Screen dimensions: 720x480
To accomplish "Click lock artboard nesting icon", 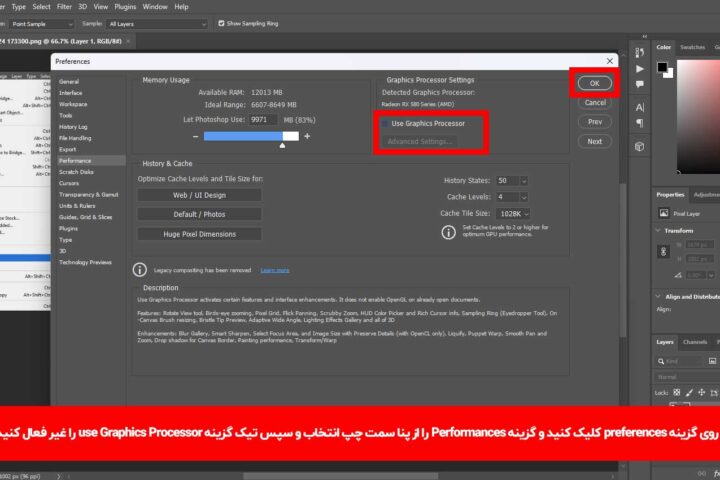I will 714,393.
